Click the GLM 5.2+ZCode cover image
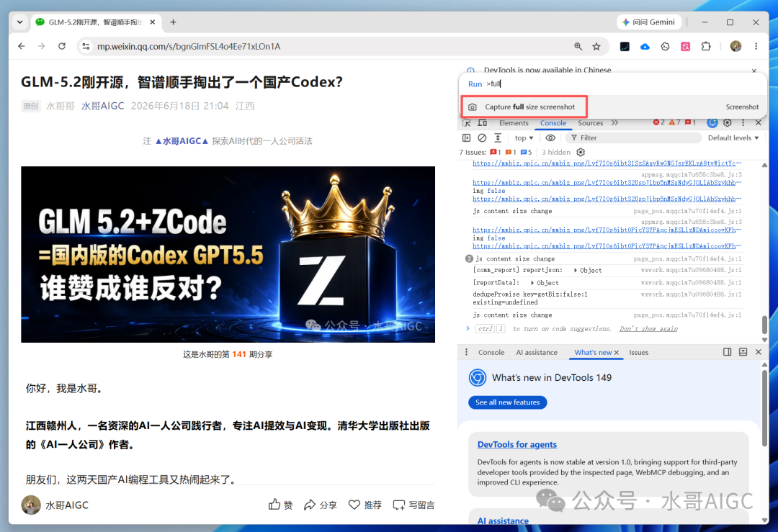Viewport: 778px width, 532px height. (228, 254)
